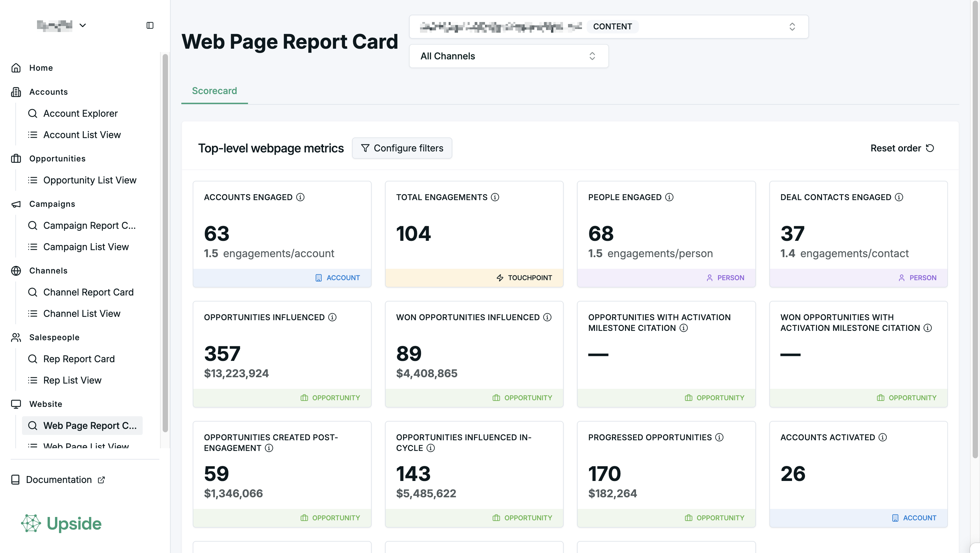Click info icon next to Progressed Opportunities
The image size is (980, 553).
719,437
